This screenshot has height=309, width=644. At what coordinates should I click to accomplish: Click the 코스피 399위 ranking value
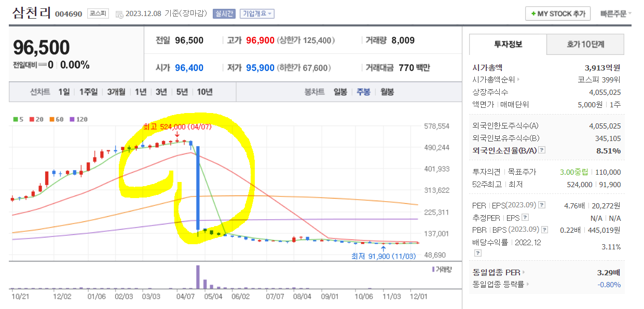point(599,80)
